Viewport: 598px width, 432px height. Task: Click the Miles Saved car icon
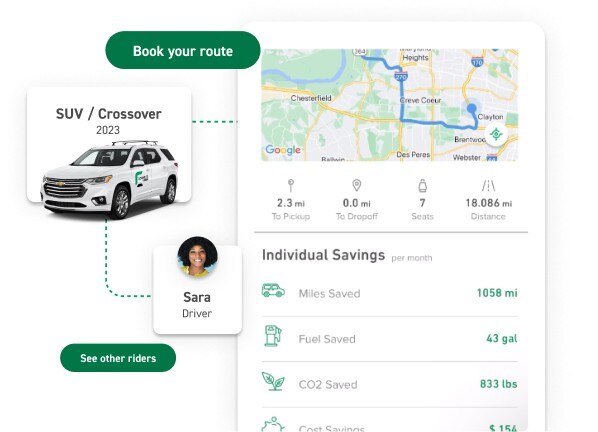[273, 291]
